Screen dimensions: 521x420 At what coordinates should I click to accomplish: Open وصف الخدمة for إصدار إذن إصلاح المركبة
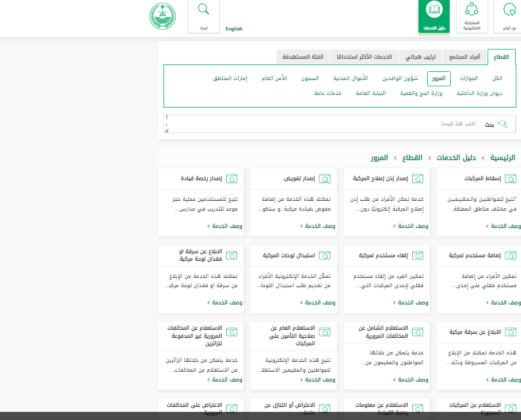point(410,226)
